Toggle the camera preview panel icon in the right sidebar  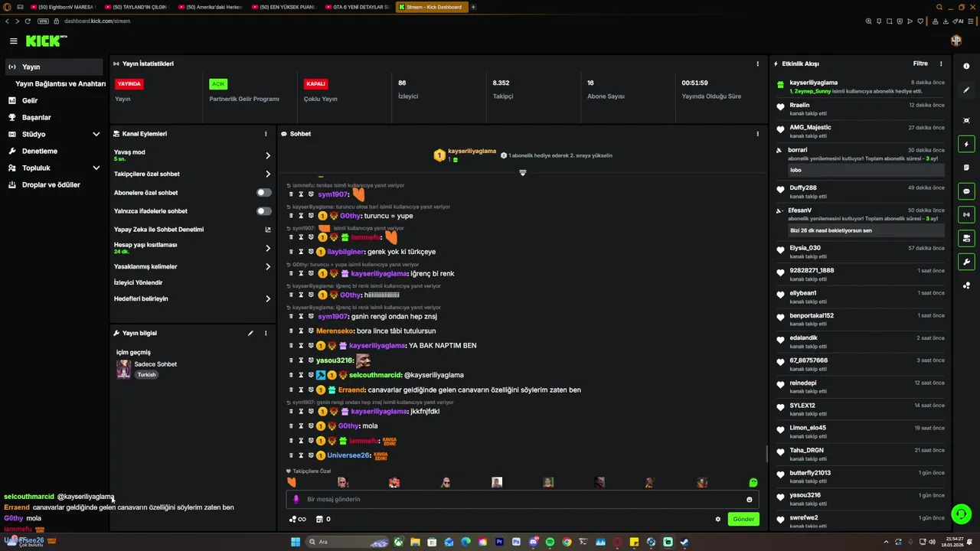pyautogui.click(x=966, y=239)
